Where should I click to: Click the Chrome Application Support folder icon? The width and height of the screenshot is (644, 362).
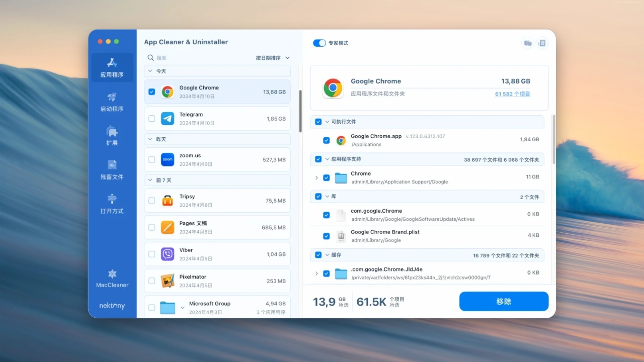tap(341, 177)
